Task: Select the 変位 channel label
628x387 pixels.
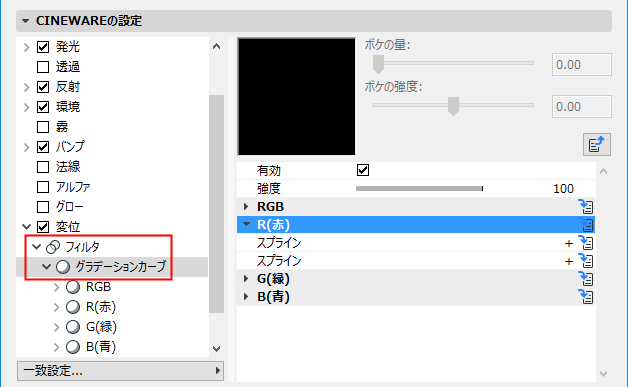Action: coord(68,227)
